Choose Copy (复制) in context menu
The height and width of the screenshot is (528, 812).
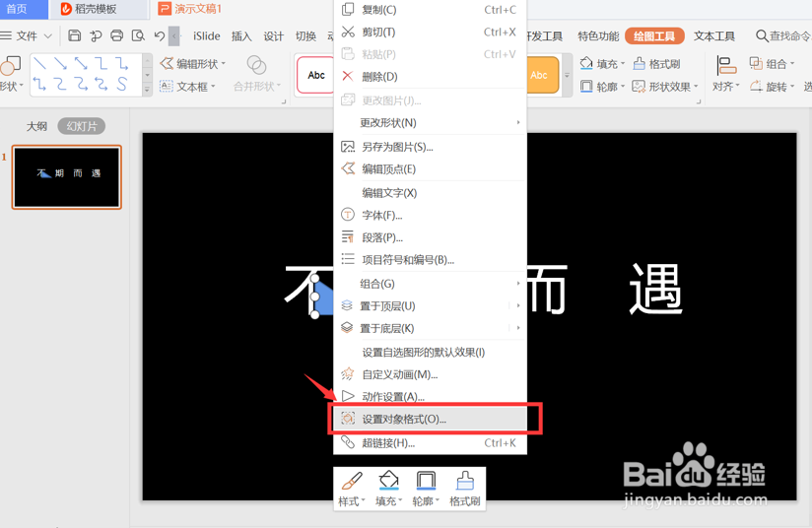pyautogui.click(x=430, y=10)
